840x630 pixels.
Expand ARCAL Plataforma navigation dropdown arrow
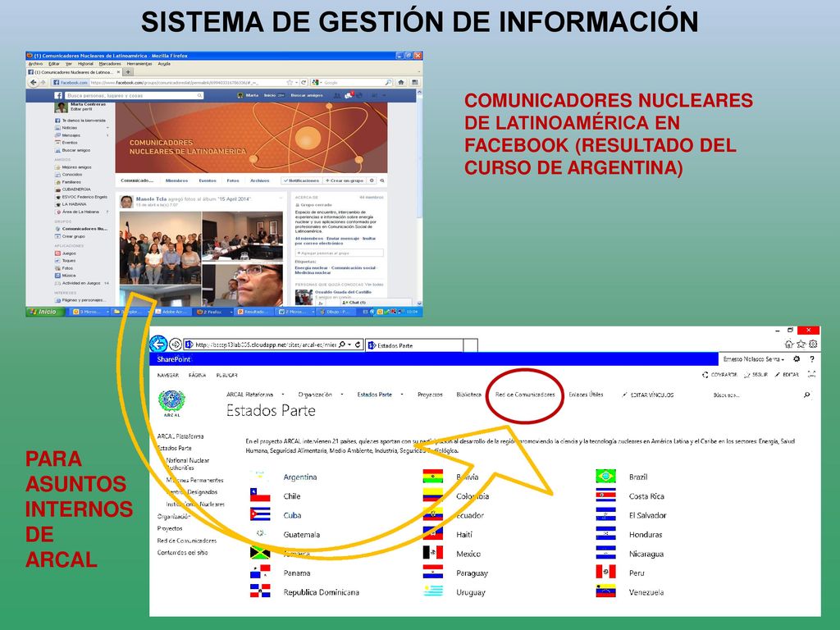(282, 395)
